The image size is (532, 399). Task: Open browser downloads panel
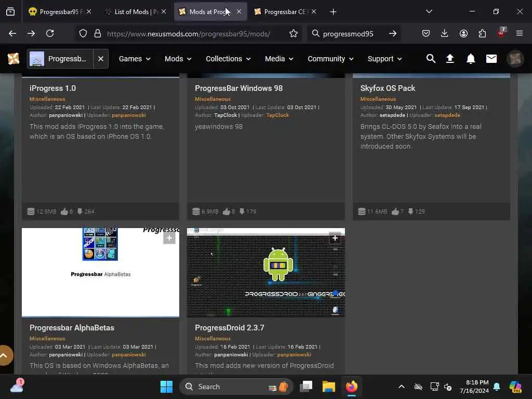pyautogui.click(x=445, y=33)
